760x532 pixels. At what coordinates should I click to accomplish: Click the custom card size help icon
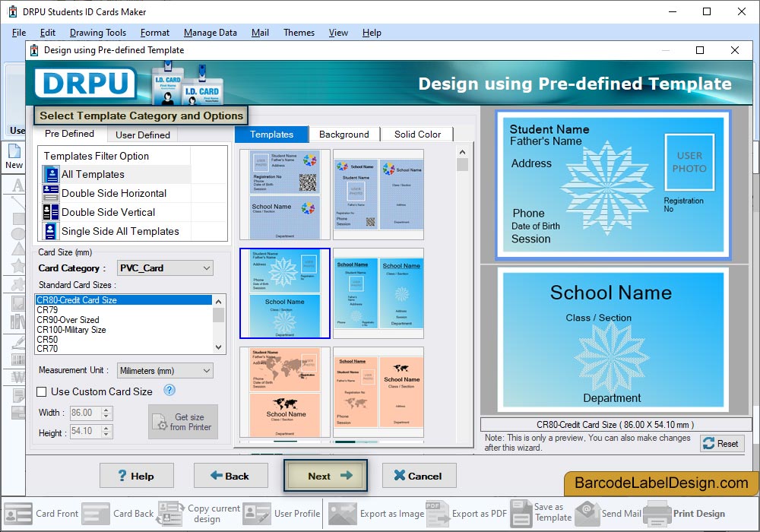169,390
